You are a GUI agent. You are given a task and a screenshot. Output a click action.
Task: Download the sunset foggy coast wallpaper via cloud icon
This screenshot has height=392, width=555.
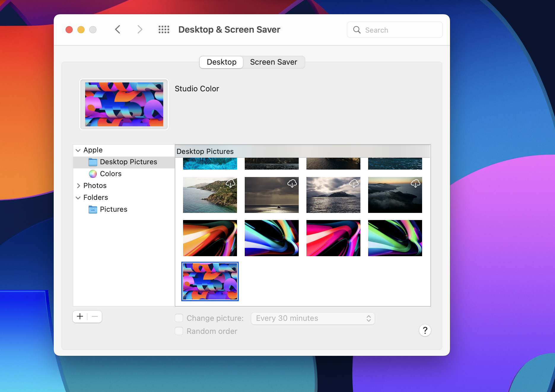416,184
